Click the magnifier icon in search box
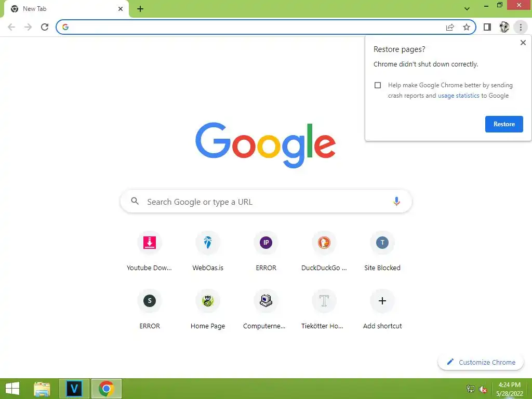This screenshot has height=399, width=532. 135,201
